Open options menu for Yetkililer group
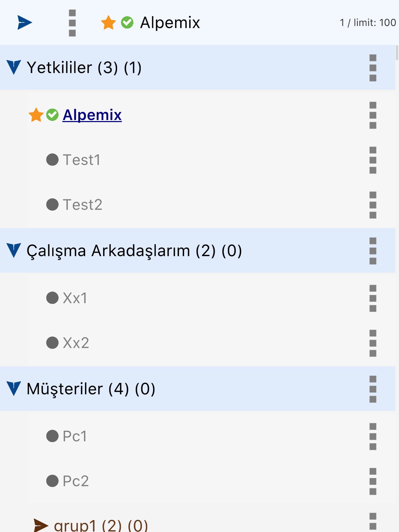The width and height of the screenshot is (399, 532). tap(373, 68)
